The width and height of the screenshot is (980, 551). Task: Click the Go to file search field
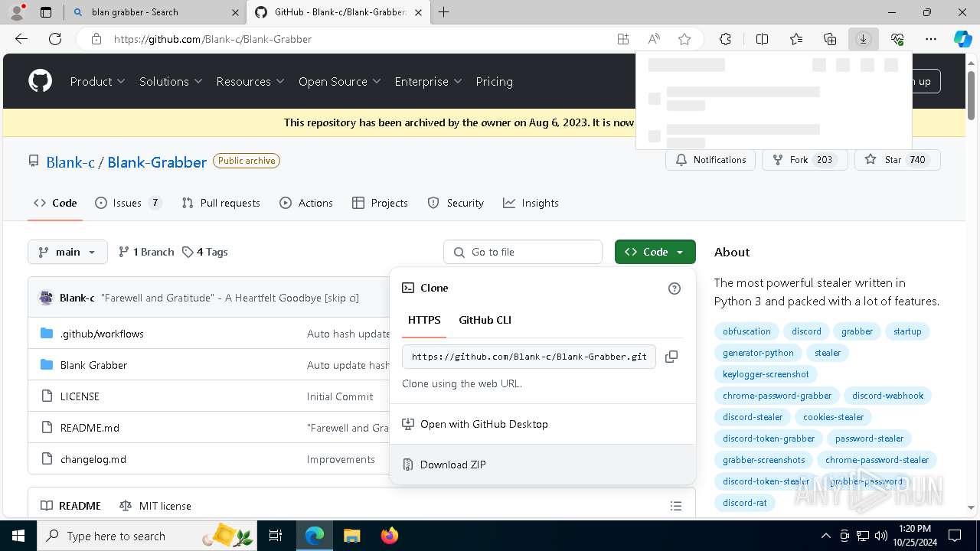pyautogui.click(x=523, y=252)
